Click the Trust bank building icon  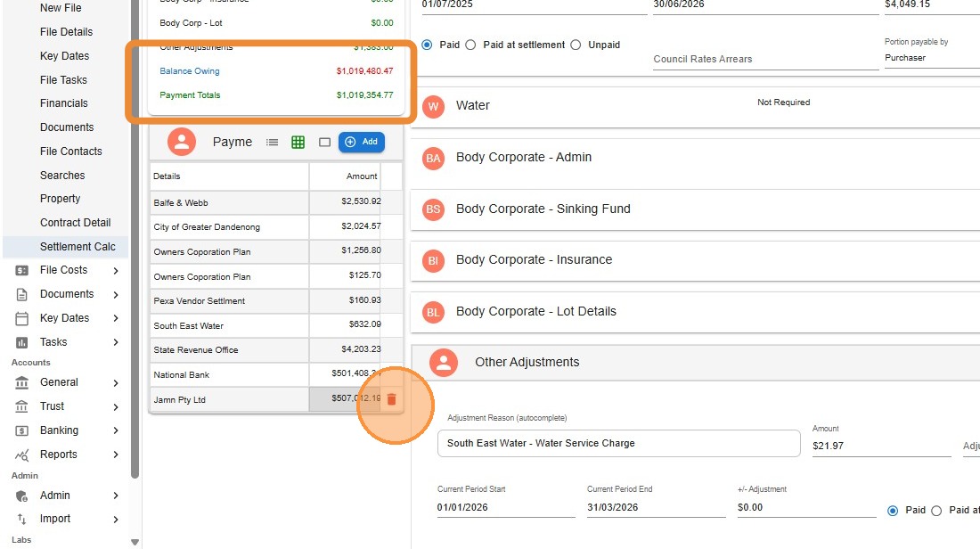pos(22,406)
